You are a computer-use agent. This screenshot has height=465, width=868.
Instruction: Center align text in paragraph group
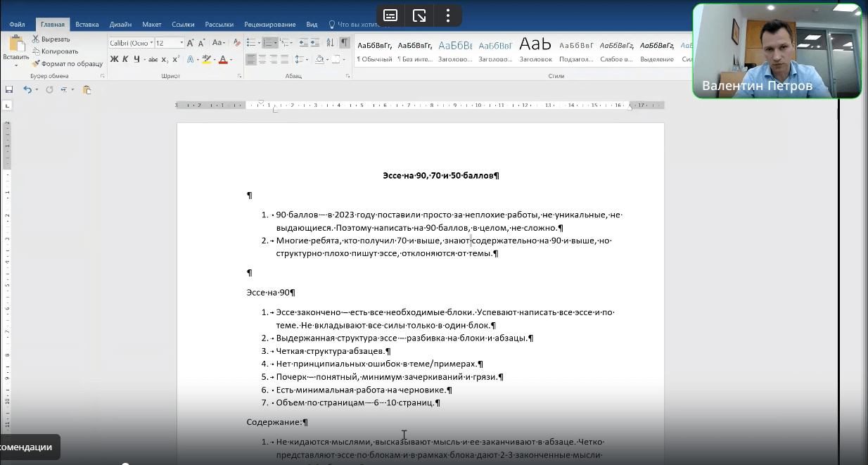click(262, 60)
